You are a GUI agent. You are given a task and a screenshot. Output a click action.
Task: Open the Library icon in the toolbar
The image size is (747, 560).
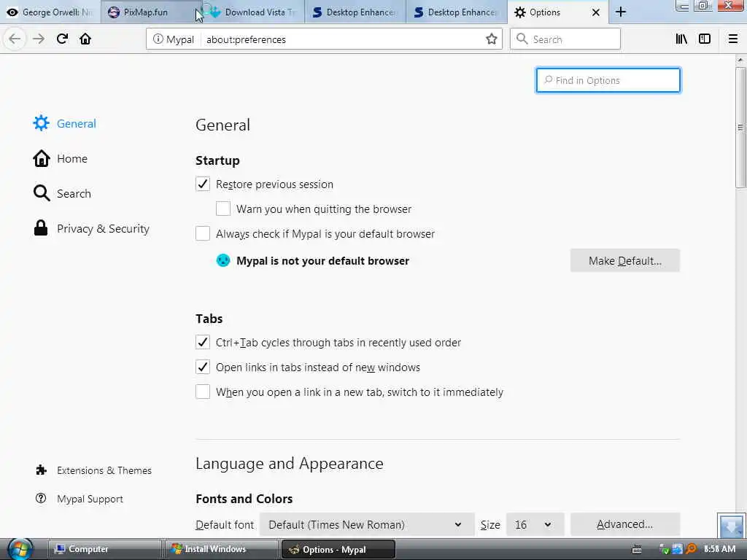[x=681, y=39]
